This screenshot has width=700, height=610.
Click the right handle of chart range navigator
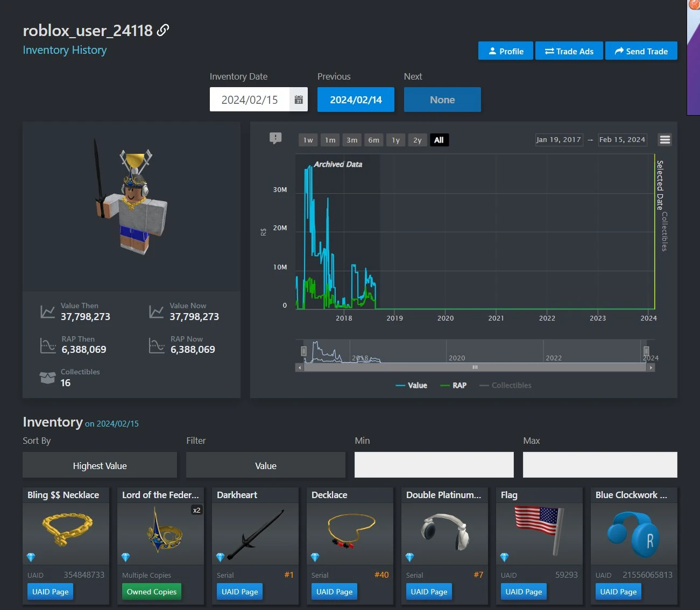tap(646, 351)
